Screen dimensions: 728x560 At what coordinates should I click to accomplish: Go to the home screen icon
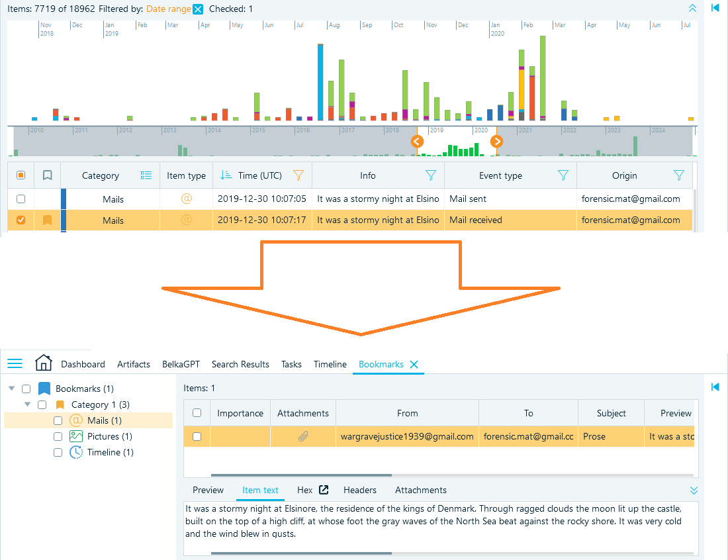[43, 363]
